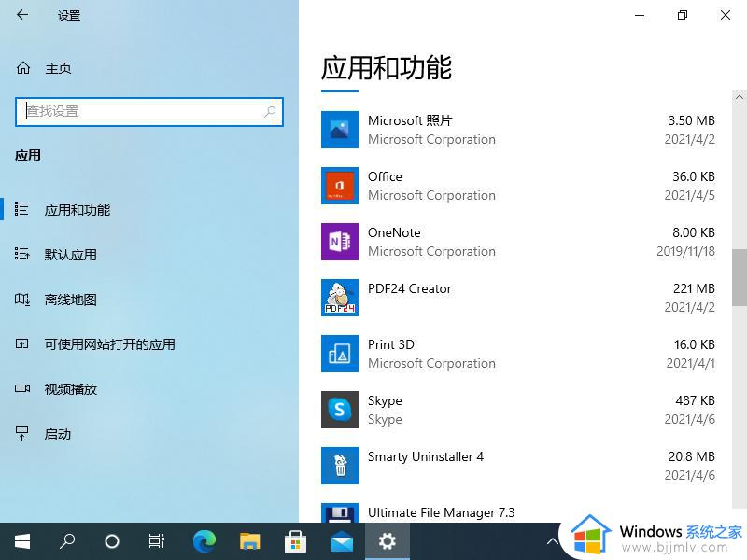Open the 主页 home icon
The width and height of the screenshot is (747, 560).
23,68
